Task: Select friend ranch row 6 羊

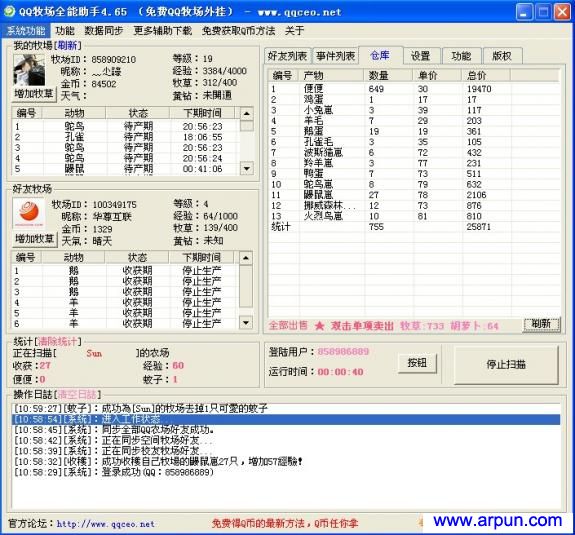Action: pos(125,324)
